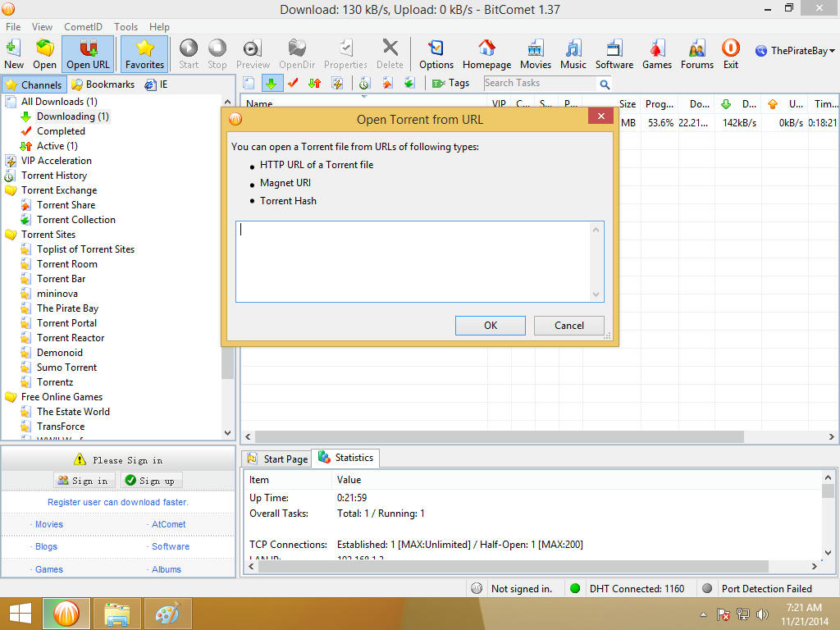Switch to the Bookmarks tab

(x=103, y=84)
